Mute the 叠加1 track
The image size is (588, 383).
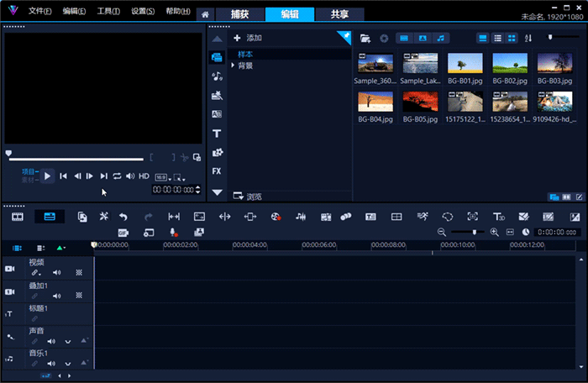click(x=56, y=296)
